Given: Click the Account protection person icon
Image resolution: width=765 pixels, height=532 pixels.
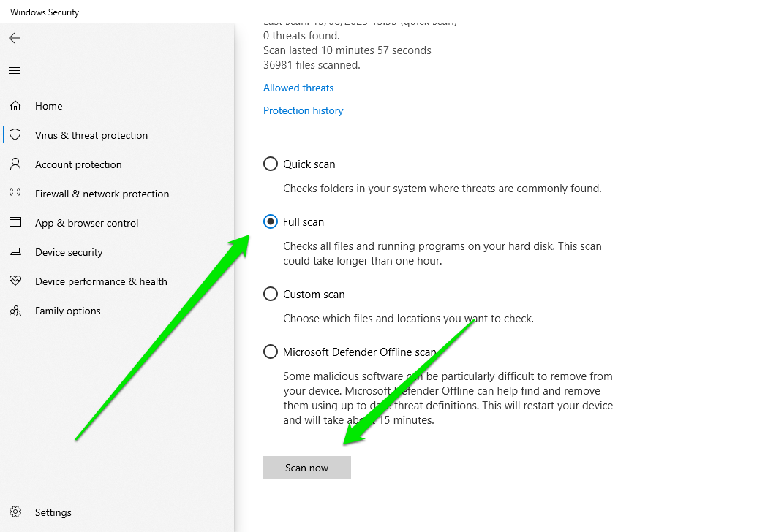Looking at the screenshot, I should (x=15, y=164).
